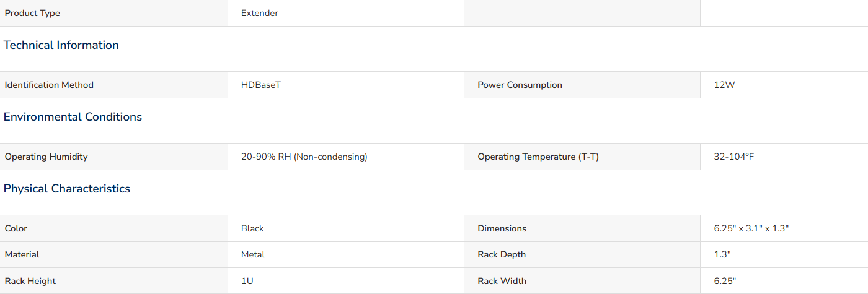The height and width of the screenshot is (294, 868).
Task: Select the 6.25" x 3.1" x 1.3" dimensions value
Action: click(751, 228)
